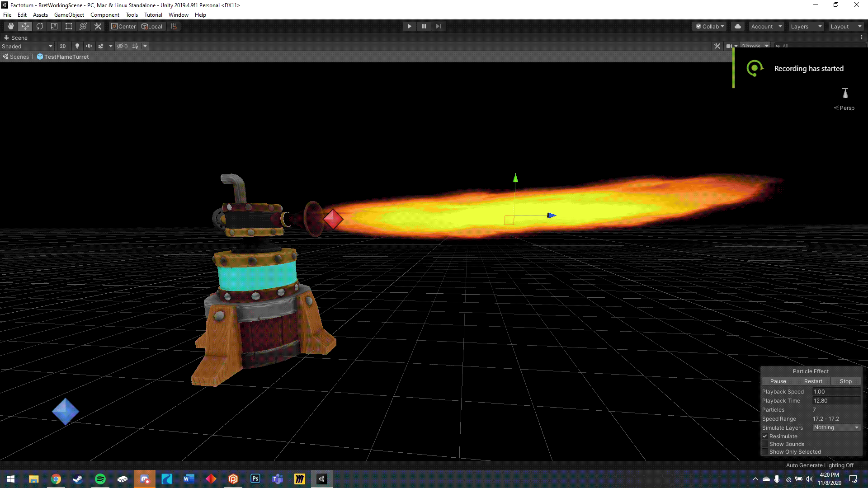868x488 pixels.
Task: Launch Photoshop from the taskbar
Action: tap(255, 479)
